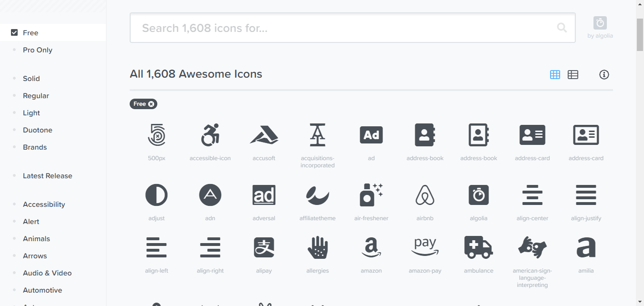This screenshot has height=306, width=644.
Task: Select the amazon-pay icon
Action: tap(425, 247)
